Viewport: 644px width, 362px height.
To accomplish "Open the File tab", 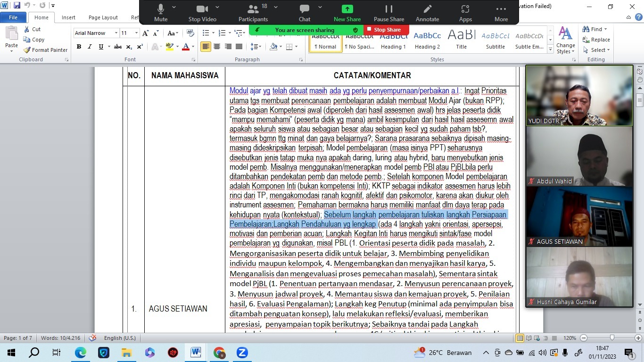I will 13,17.
